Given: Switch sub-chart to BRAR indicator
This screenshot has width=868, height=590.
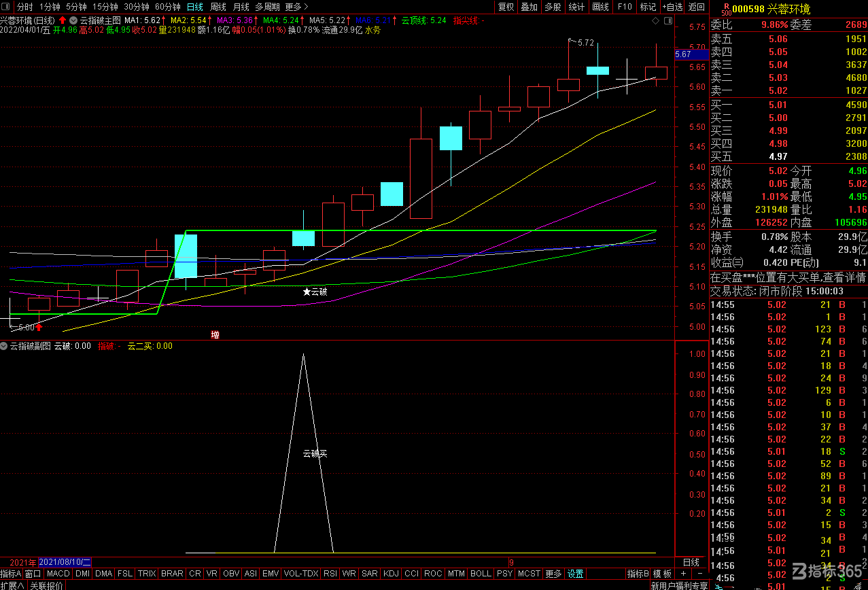Looking at the screenshot, I should click(x=172, y=574).
